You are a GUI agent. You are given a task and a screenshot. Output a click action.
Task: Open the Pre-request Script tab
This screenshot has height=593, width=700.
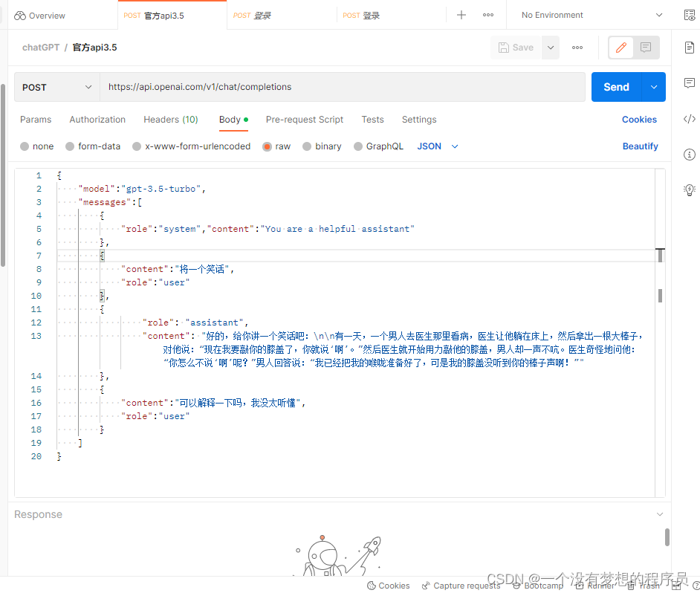pos(304,119)
